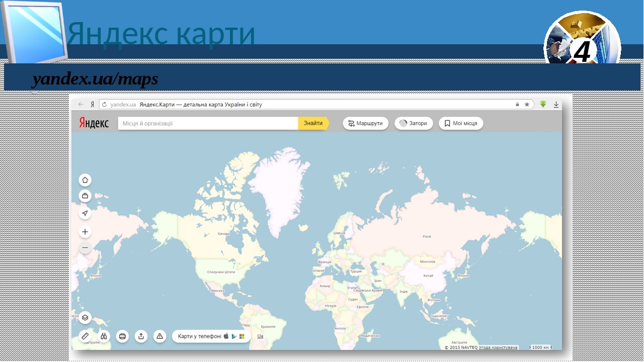Viewport: 644px width, 362px height.
Task: Bookmark the page with the star icon
Action: [527, 105]
